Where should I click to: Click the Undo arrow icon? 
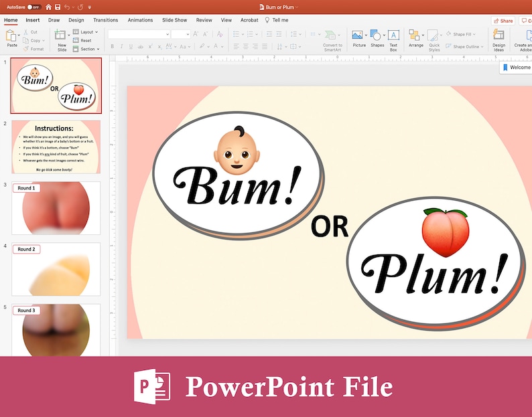coord(67,7)
